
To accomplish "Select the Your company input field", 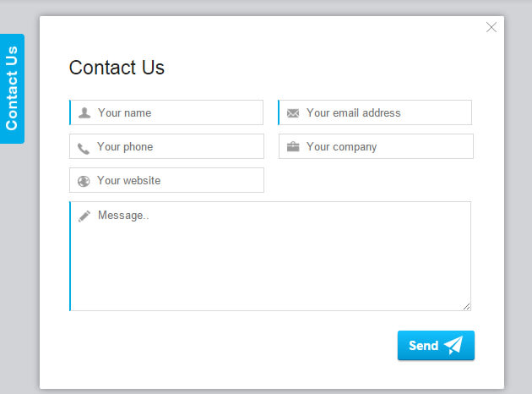I will 384,146.
